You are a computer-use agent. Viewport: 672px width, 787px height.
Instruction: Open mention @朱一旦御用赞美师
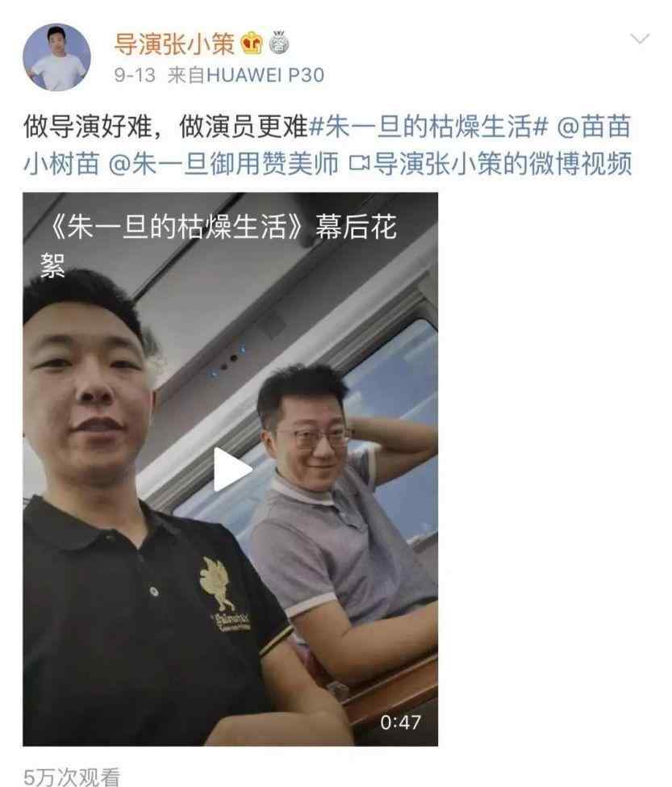coord(223,164)
